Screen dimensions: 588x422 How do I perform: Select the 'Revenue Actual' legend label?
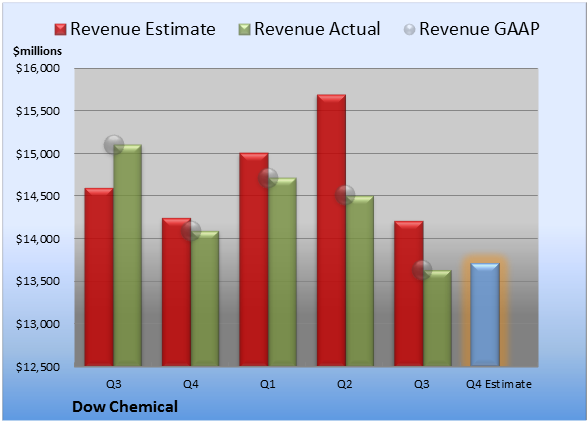317,29
